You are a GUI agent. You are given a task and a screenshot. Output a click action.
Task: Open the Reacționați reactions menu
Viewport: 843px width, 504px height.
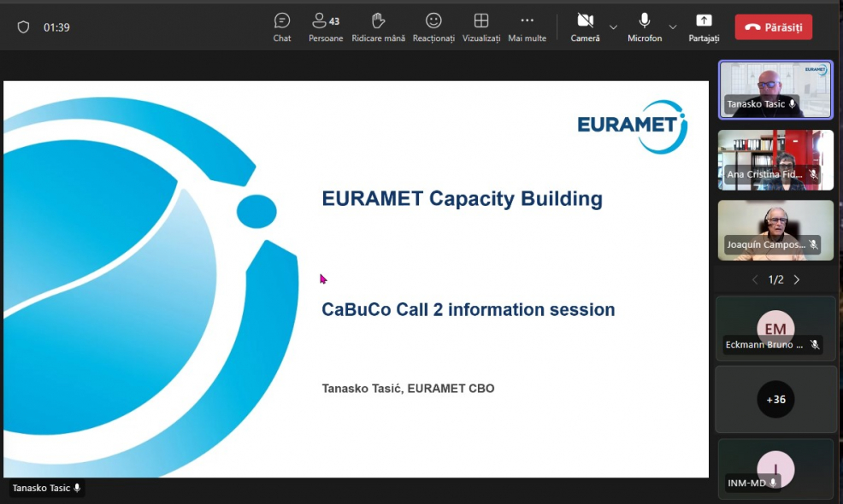433,27
